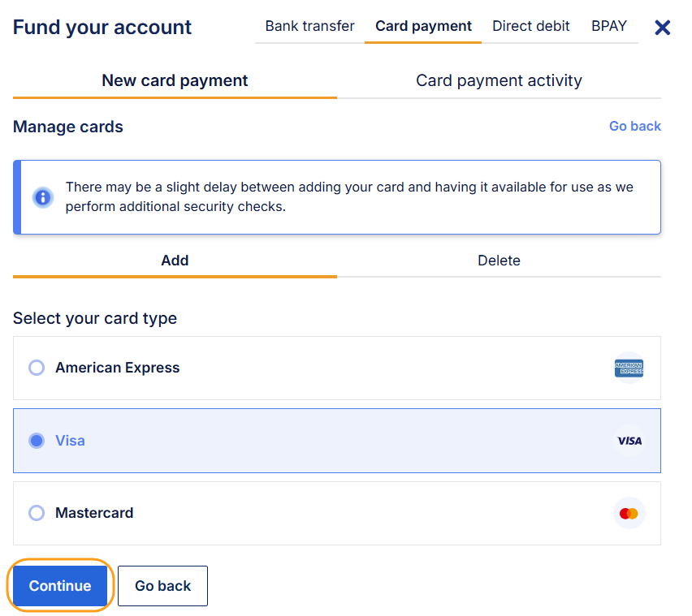This screenshot has width=692, height=616.
Task: Switch to the Direct debit tab
Action: click(531, 26)
